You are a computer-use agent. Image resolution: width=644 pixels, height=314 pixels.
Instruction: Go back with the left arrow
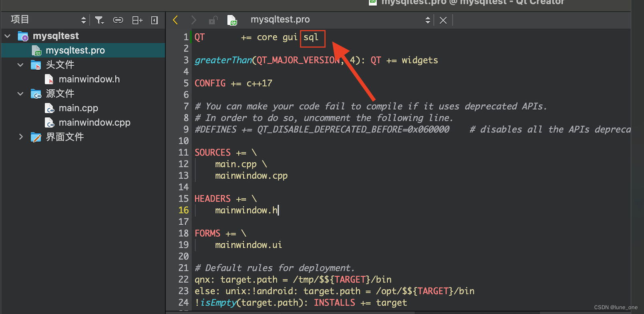(175, 20)
